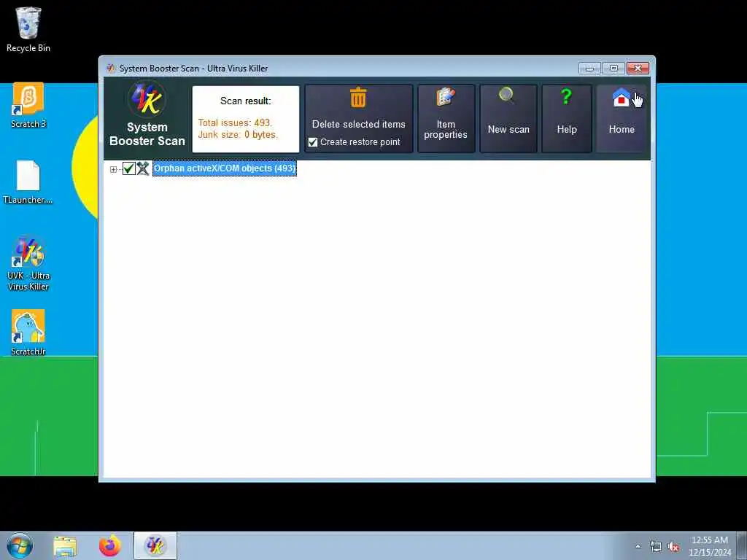The height and width of the screenshot is (560, 747).
Task: Select the UVK - Ultra Virus Killer desktop shortcut
Action: (28, 263)
